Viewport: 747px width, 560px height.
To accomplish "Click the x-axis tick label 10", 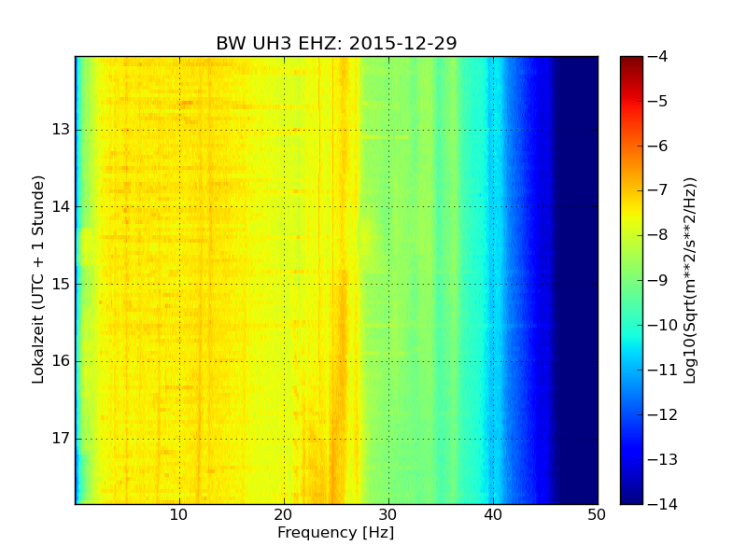I will click(x=178, y=515).
